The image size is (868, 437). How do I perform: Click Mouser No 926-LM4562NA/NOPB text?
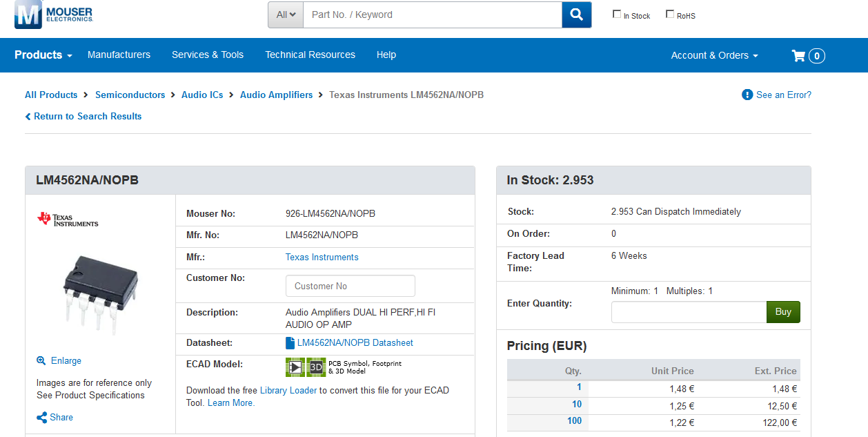click(331, 213)
